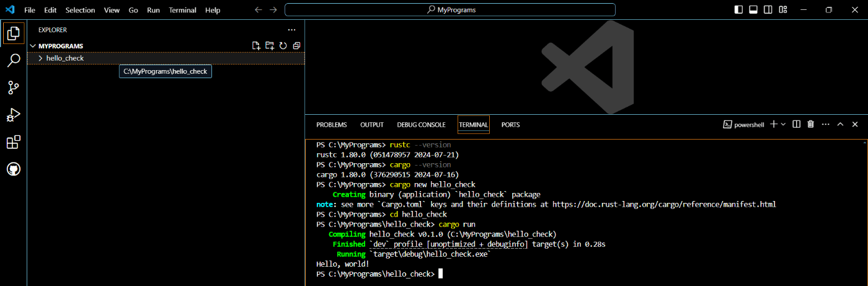This screenshot has width=868, height=286.
Task: Open the Selection menu
Action: (81, 10)
